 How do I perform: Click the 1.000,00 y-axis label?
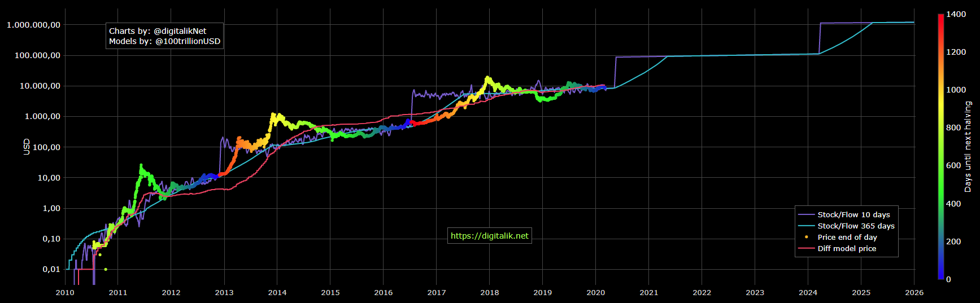click(42, 116)
